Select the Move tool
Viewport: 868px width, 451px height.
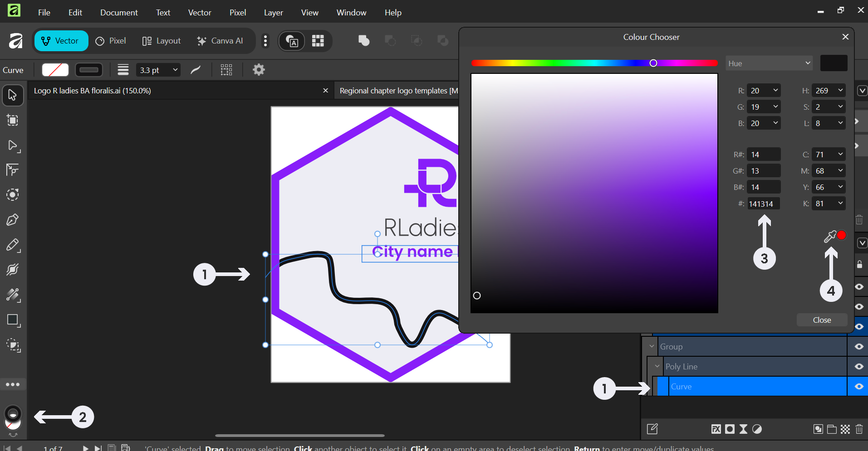(x=13, y=95)
